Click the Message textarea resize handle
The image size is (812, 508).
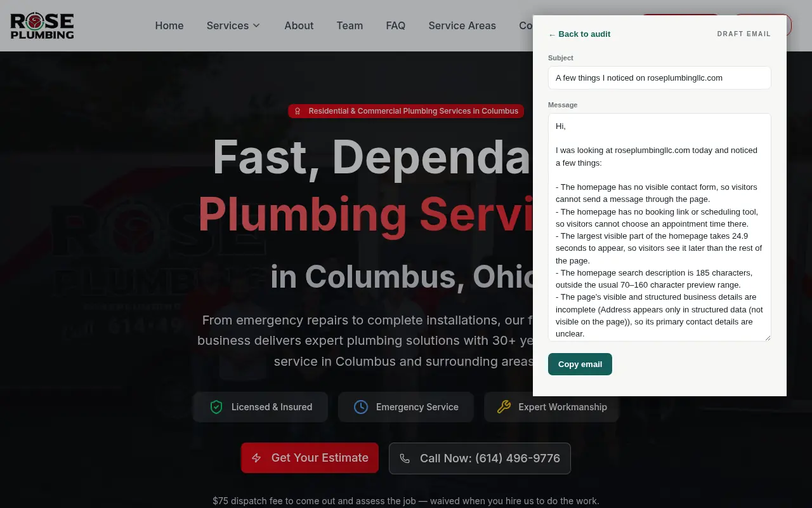click(767, 337)
